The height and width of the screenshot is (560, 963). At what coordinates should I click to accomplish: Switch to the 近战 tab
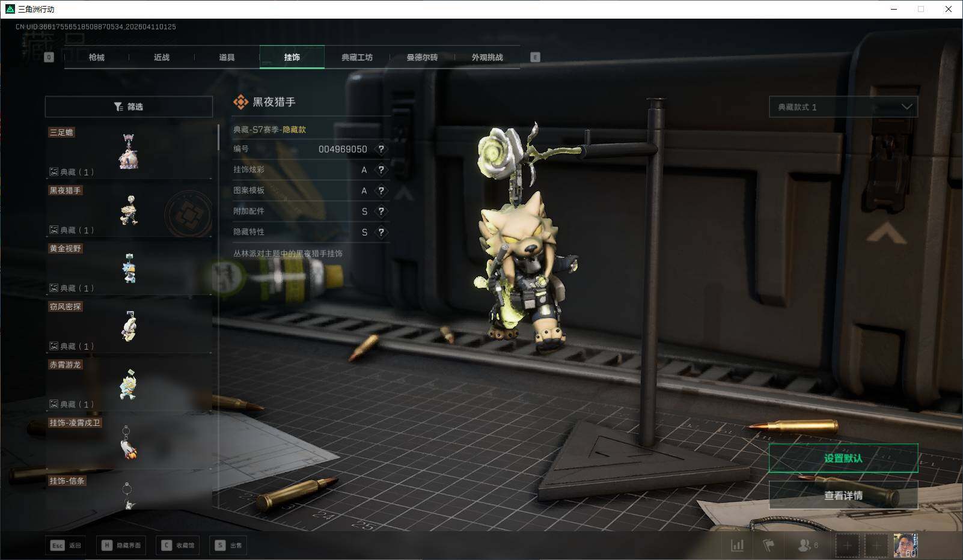pos(162,57)
